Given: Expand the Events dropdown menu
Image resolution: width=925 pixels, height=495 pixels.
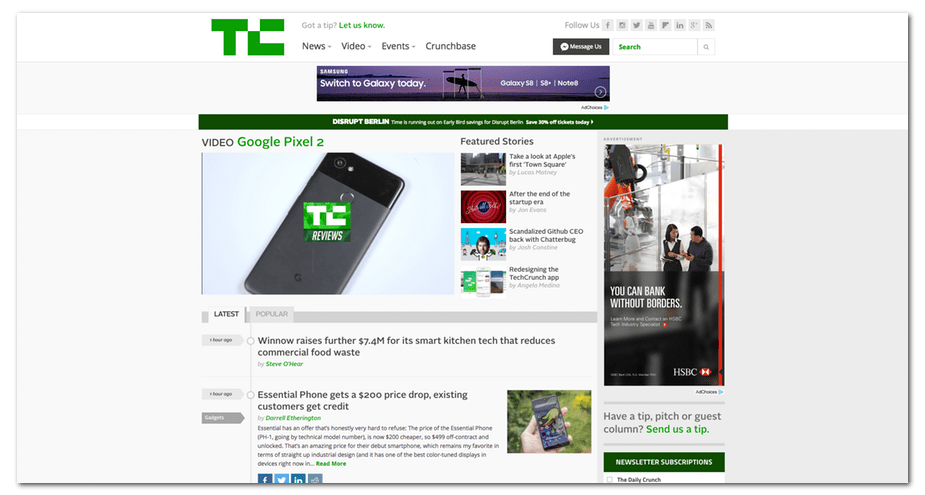Looking at the screenshot, I should [398, 46].
